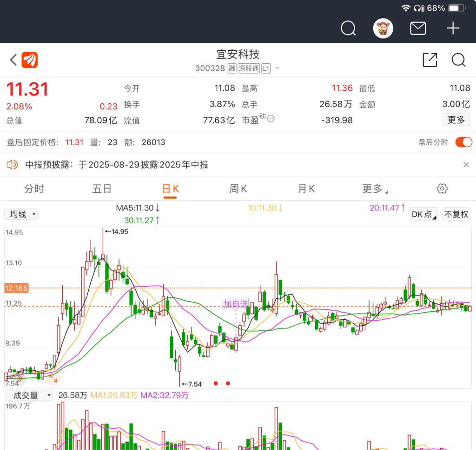Tap the search magnifier in the dark top bar

click(x=348, y=28)
